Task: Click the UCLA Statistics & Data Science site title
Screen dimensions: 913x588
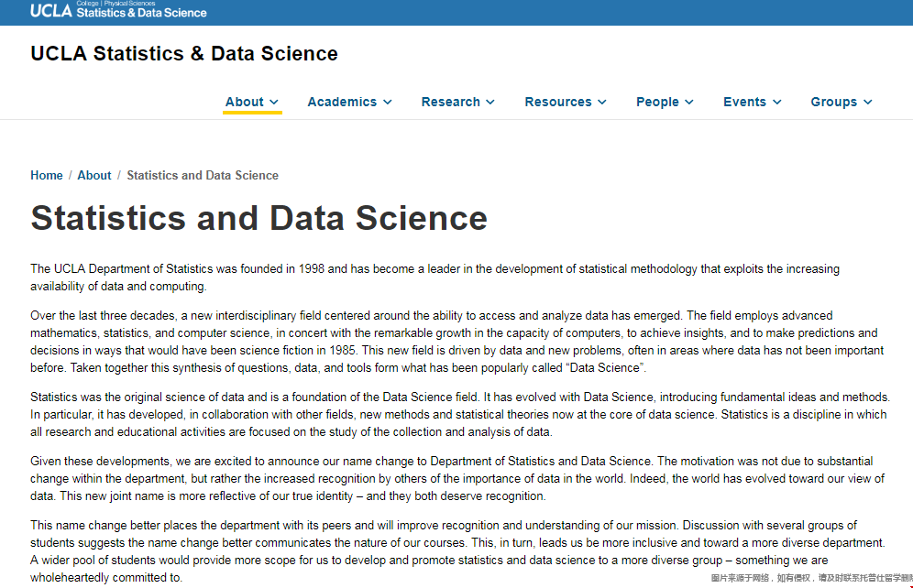Action: click(184, 54)
